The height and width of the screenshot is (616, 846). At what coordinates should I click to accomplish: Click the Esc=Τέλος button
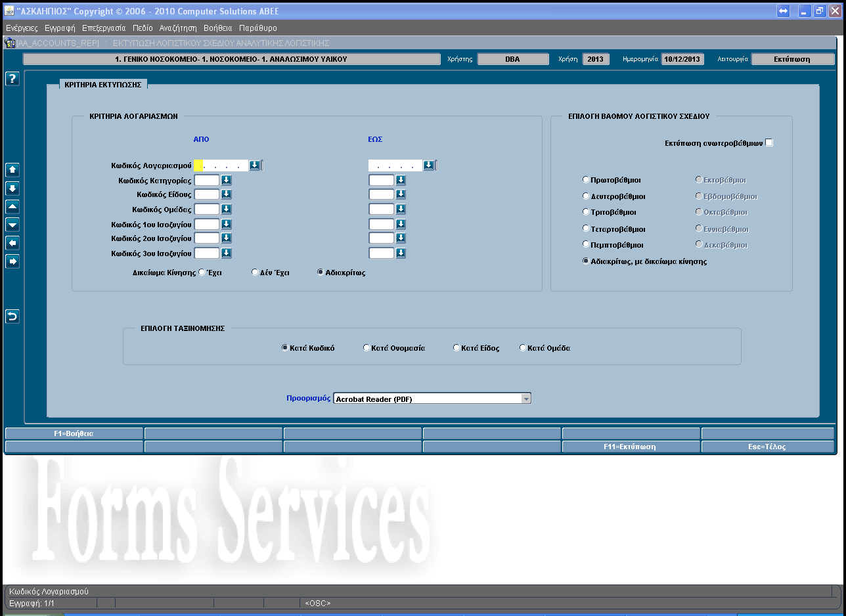(x=768, y=447)
